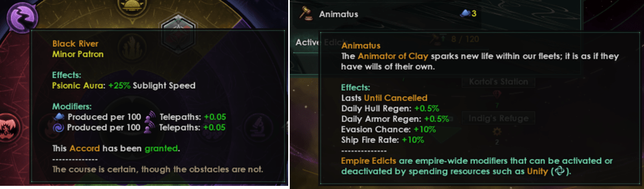Click the orange Empire Edicts link text
644x189 pixels.
pyautogui.click(x=368, y=161)
